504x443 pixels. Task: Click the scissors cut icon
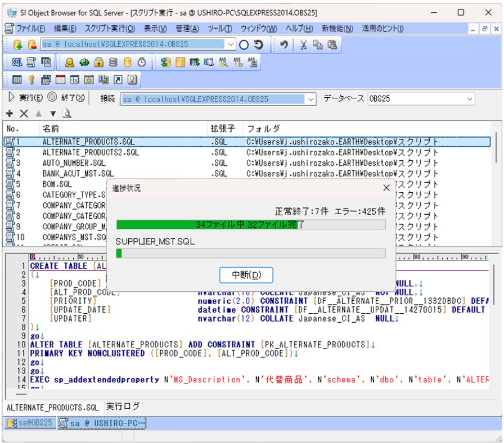[x=303, y=44]
